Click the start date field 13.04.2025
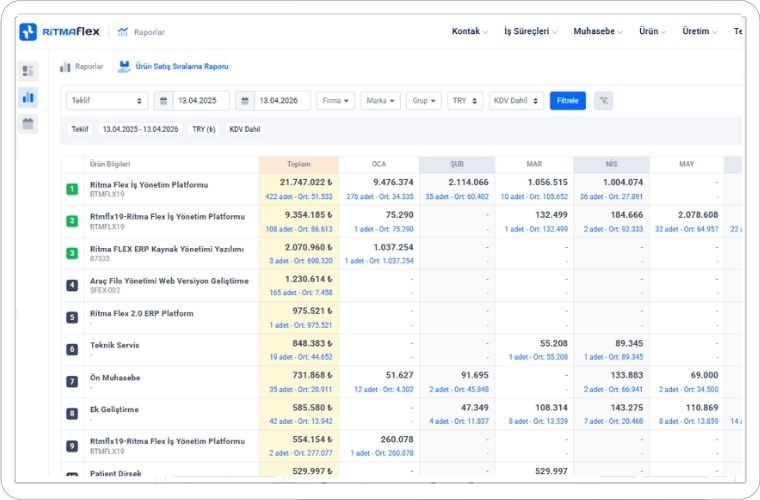The width and height of the screenshot is (760, 500). coord(200,101)
